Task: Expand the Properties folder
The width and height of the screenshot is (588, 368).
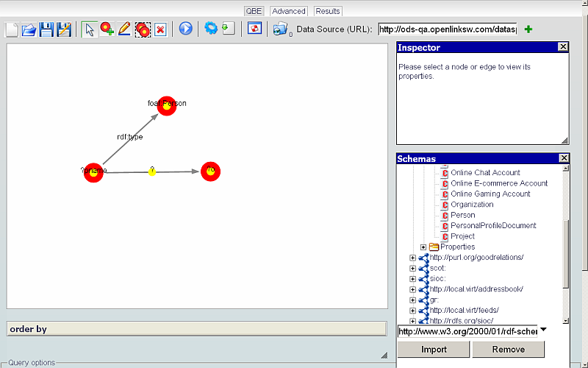Action: [x=423, y=247]
